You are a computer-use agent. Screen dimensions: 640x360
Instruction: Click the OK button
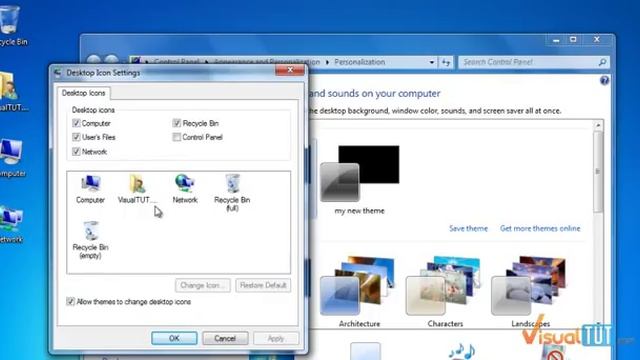(174, 338)
